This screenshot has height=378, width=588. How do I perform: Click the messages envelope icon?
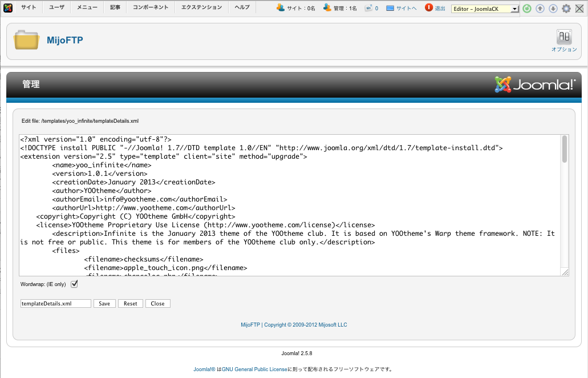369,8
